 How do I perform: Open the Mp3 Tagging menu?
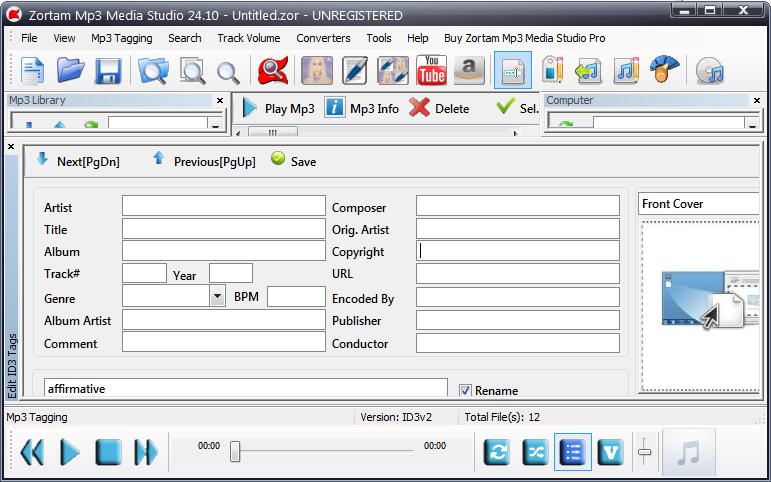(x=121, y=38)
